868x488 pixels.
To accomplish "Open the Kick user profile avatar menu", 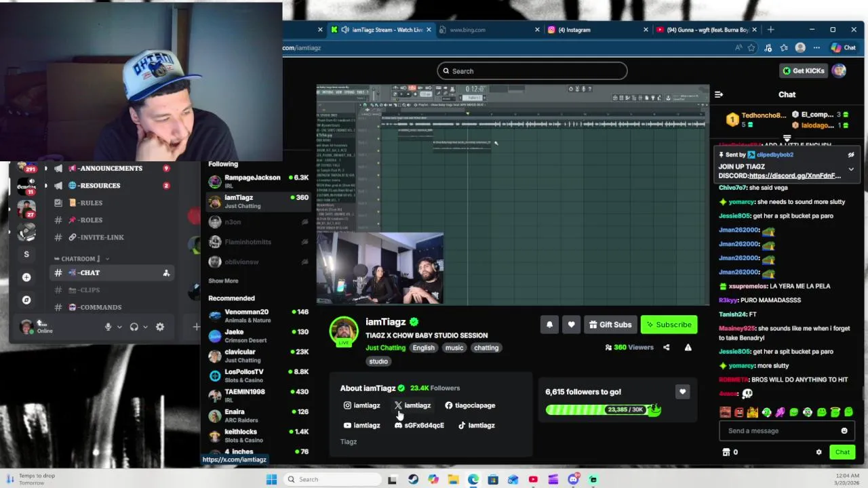I will point(839,70).
